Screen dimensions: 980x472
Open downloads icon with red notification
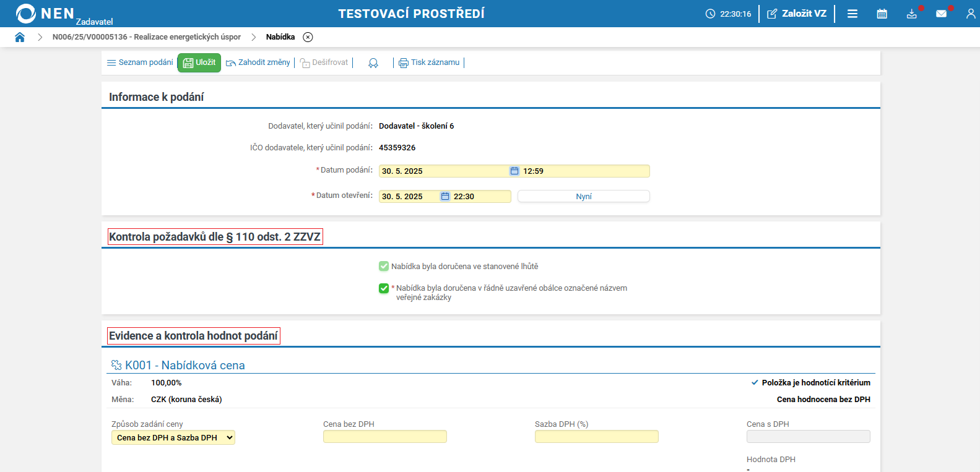pyautogui.click(x=912, y=14)
